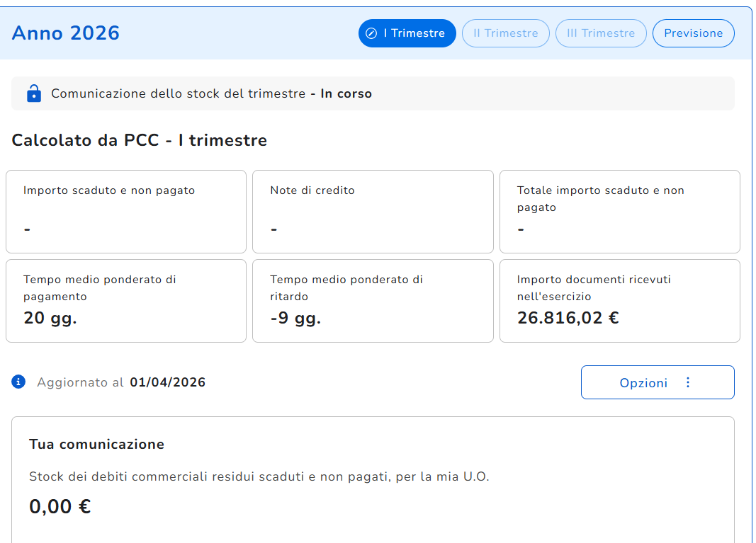Switch to the II Trimestre tab
The width and height of the screenshot is (756, 543).
tap(505, 33)
